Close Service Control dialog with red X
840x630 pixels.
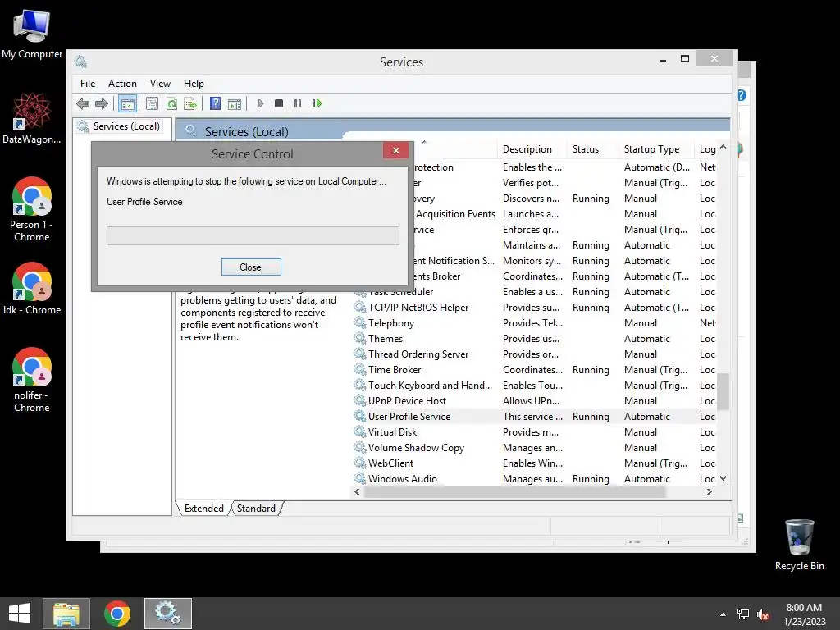tap(396, 151)
